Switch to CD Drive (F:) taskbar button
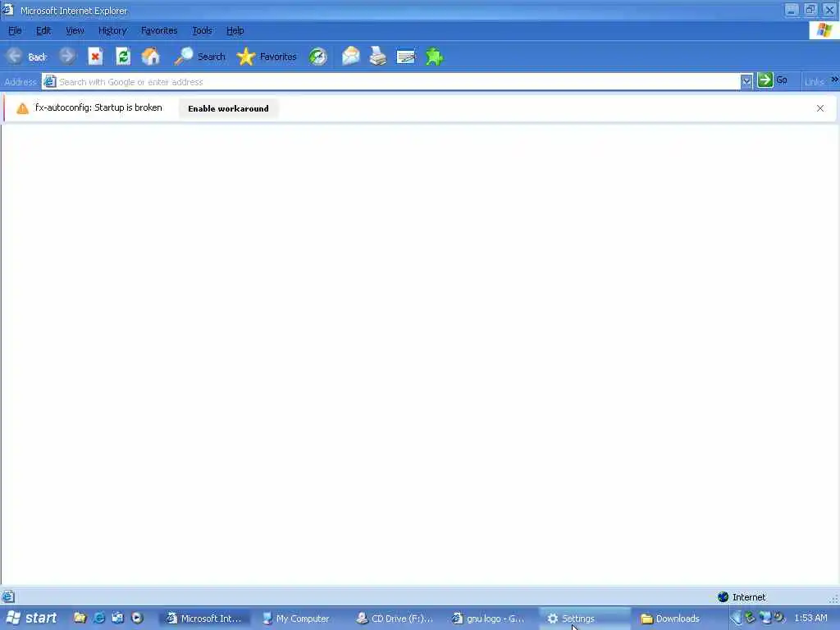840x630 pixels. point(395,619)
